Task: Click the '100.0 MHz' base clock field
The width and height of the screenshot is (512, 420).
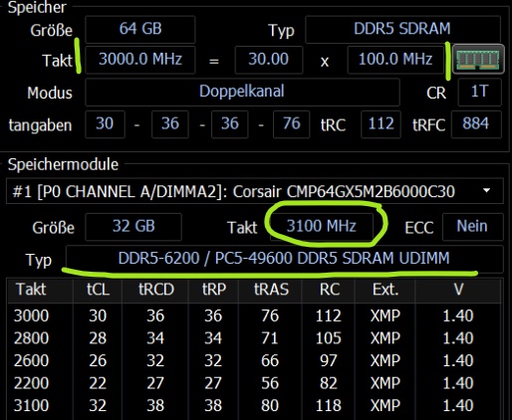Action: coord(395,60)
